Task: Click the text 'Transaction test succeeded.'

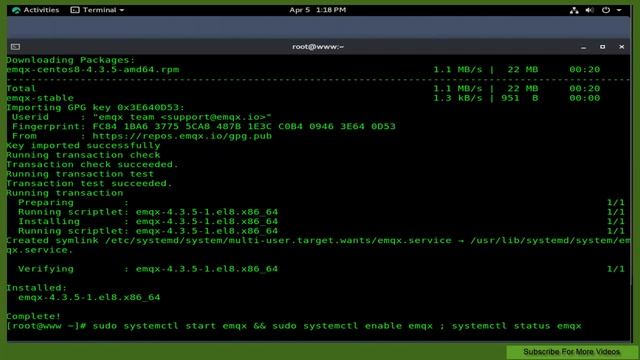Action: tap(89, 183)
